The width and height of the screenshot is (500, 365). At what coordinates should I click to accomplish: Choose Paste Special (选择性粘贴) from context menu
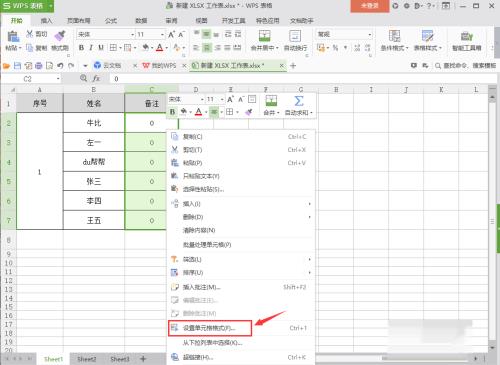(x=241, y=189)
